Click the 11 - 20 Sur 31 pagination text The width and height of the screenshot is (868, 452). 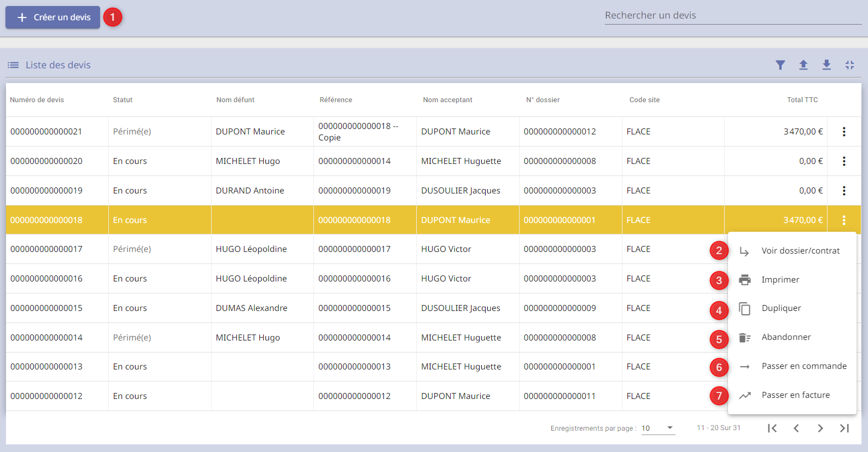tap(719, 428)
